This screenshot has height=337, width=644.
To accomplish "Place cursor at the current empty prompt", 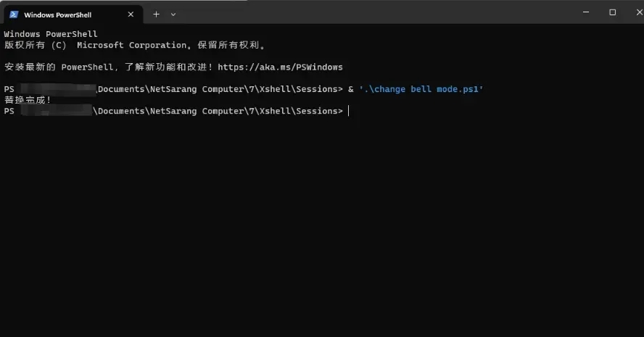I will [349, 111].
